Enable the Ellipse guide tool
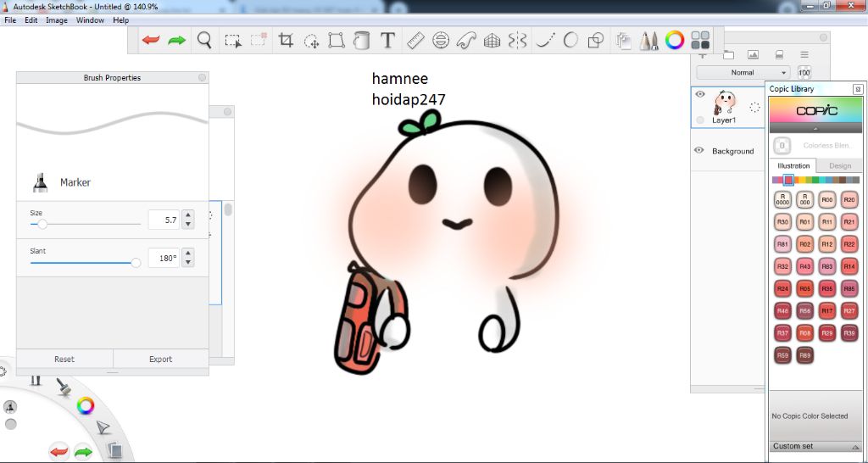 441,40
